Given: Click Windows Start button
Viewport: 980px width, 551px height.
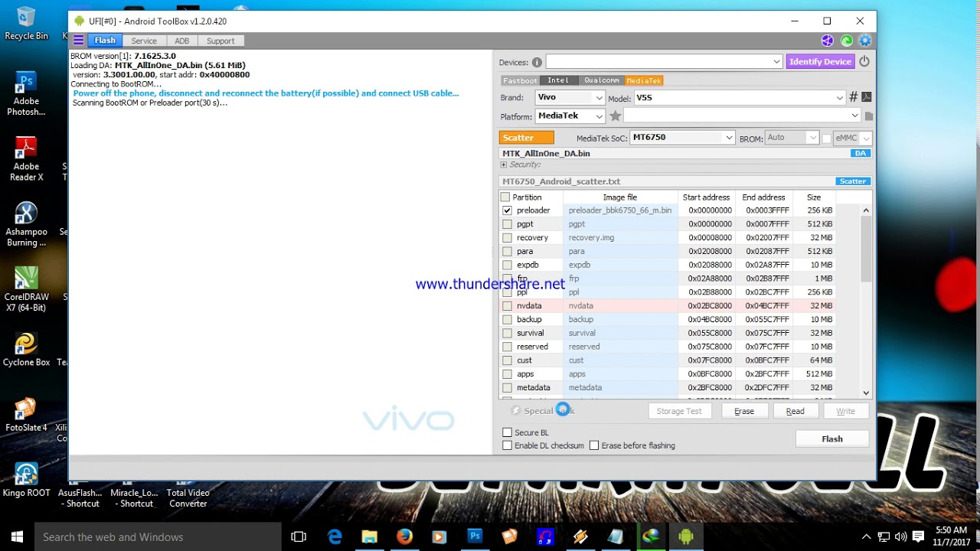Looking at the screenshot, I should [17, 536].
